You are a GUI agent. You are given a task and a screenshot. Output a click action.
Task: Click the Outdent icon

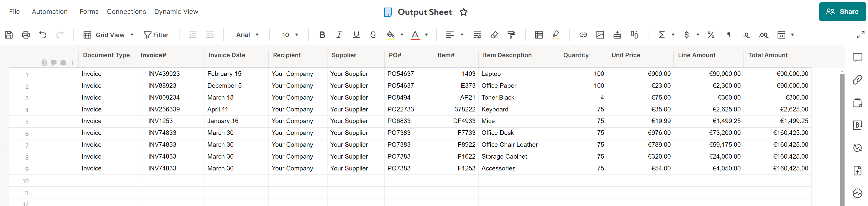[x=193, y=35]
